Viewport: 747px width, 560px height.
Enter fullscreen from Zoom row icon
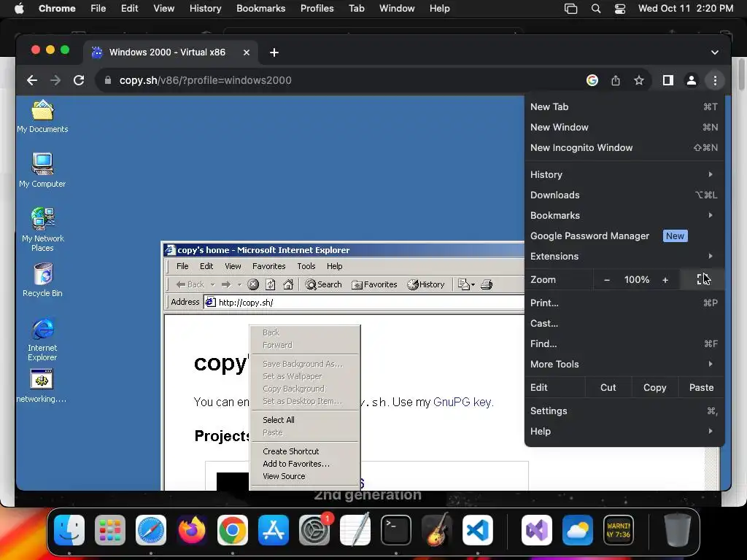point(703,279)
